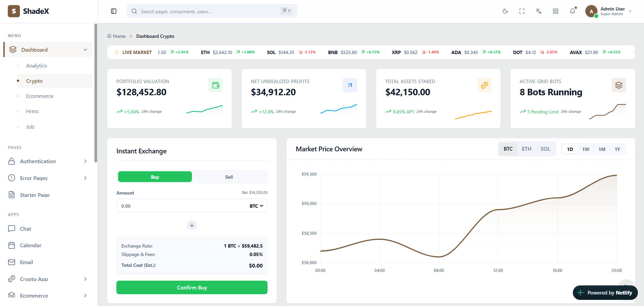This screenshot has height=306, width=644.
Task: Enter fullscreen mode icon
Action: tap(522, 11)
